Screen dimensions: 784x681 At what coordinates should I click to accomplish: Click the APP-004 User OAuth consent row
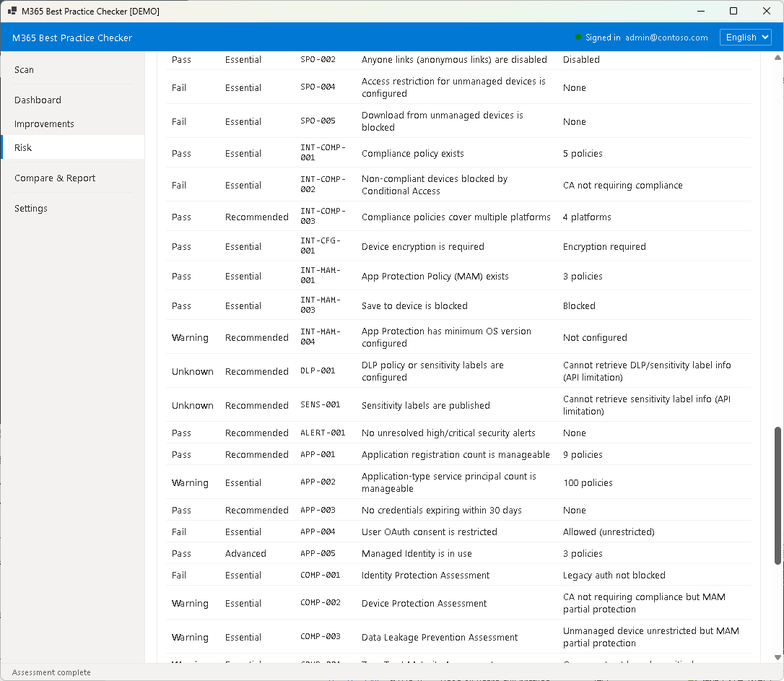tap(429, 532)
